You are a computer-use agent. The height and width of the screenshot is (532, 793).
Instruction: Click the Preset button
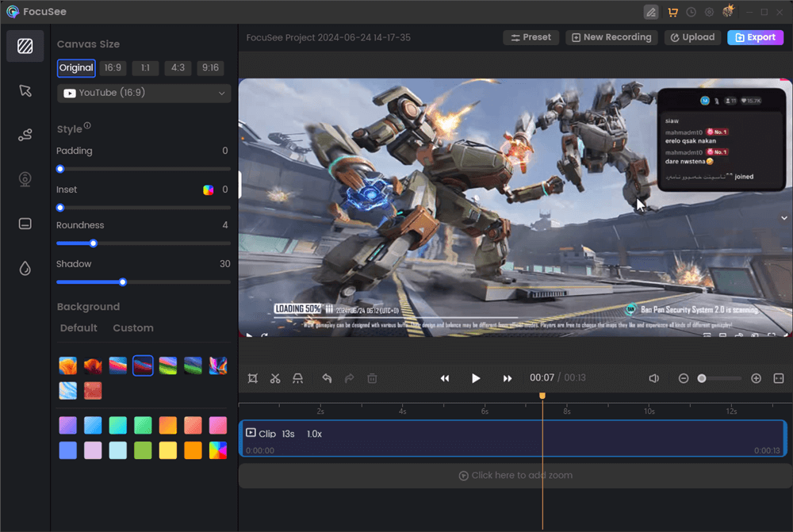click(x=531, y=37)
